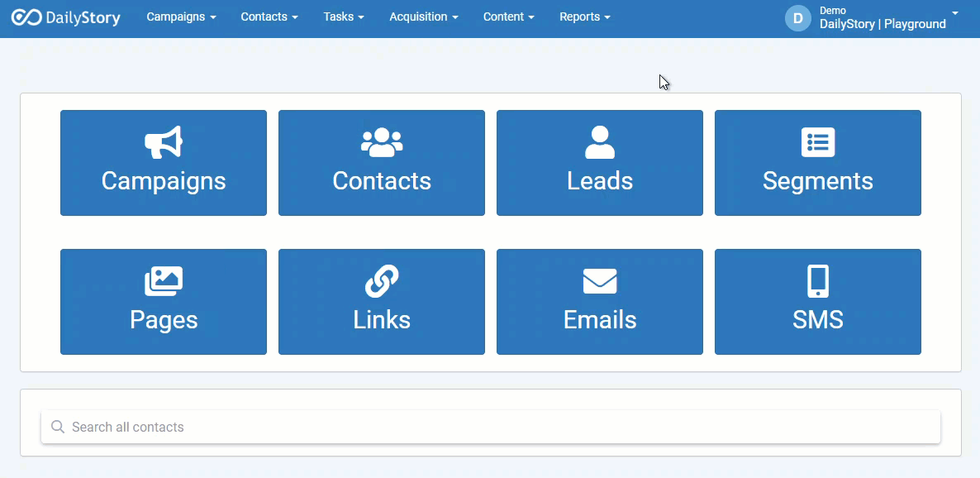The image size is (980, 478).
Task: Focus the Search all contacts field
Action: pos(491,427)
